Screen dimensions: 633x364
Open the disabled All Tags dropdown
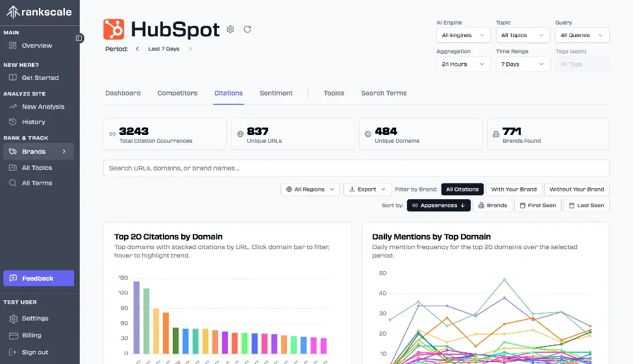tap(582, 64)
